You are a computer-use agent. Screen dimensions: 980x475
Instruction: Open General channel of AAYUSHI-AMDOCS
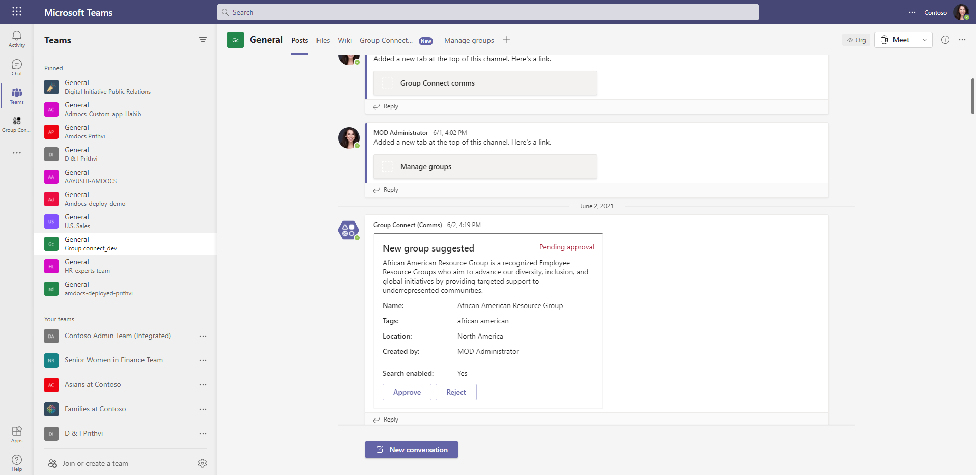[x=125, y=177]
